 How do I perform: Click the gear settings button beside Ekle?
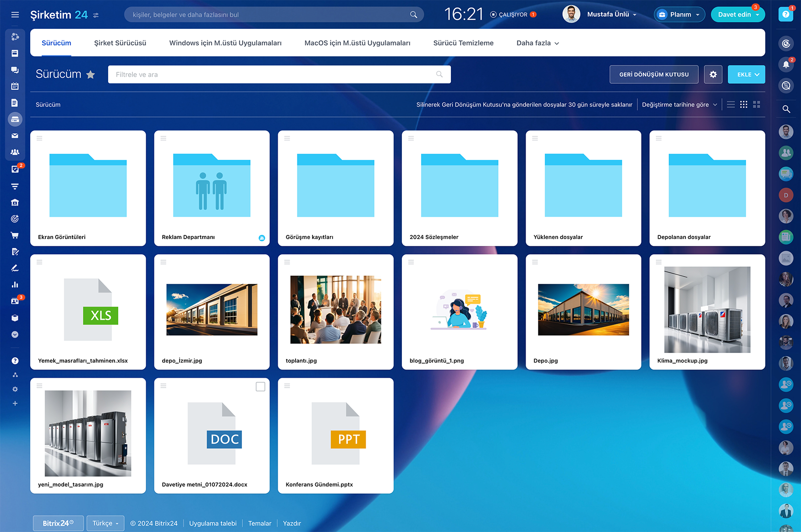pyautogui.click(x=713, y=75)
